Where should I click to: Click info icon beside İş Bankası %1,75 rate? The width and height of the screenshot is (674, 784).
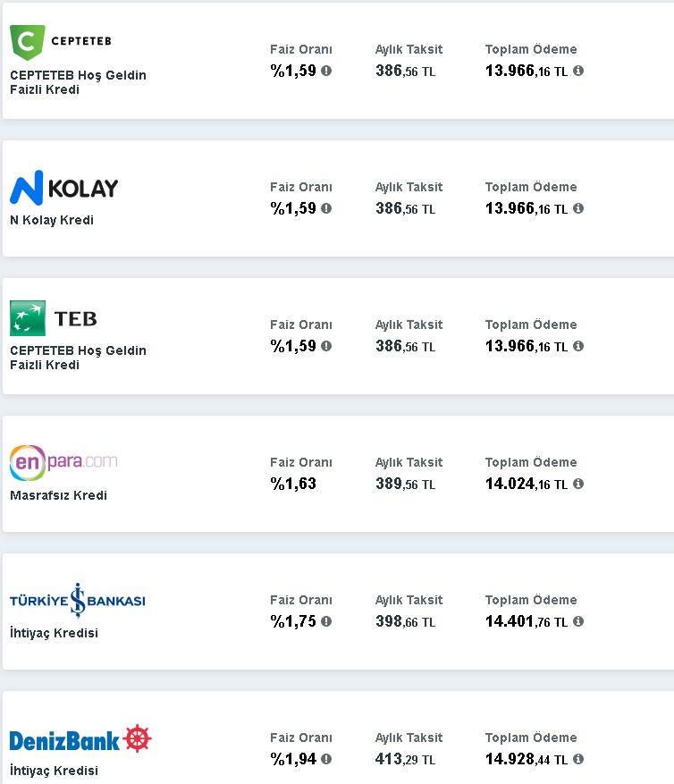tap(326, 621)
